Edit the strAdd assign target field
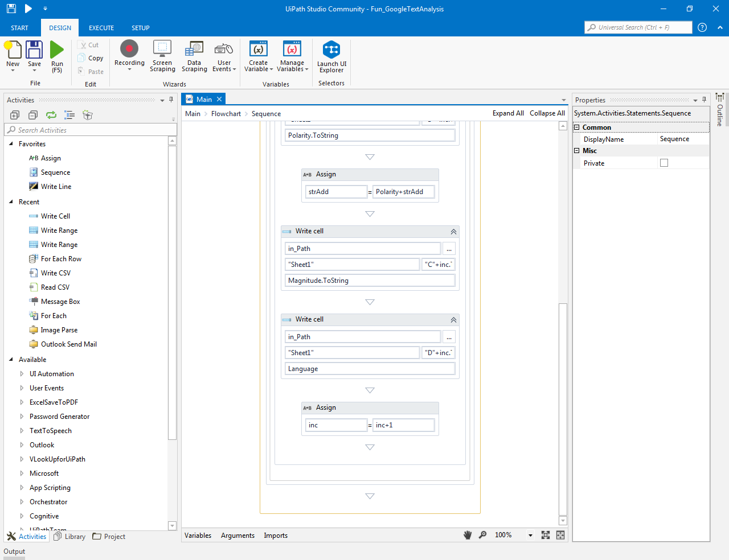729x560 pixels. pyautogui.click(x=336, y=192)
